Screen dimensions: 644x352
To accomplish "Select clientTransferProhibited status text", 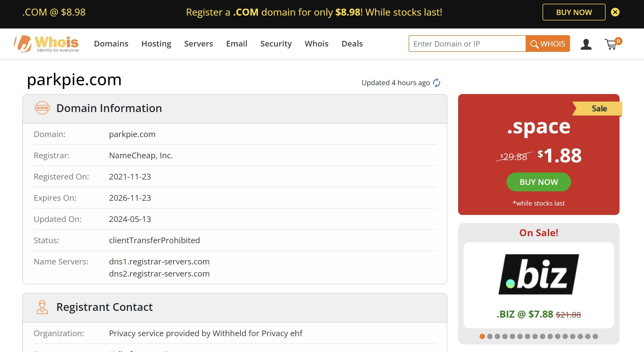I will pyautogui.click(x=154, y=240).
